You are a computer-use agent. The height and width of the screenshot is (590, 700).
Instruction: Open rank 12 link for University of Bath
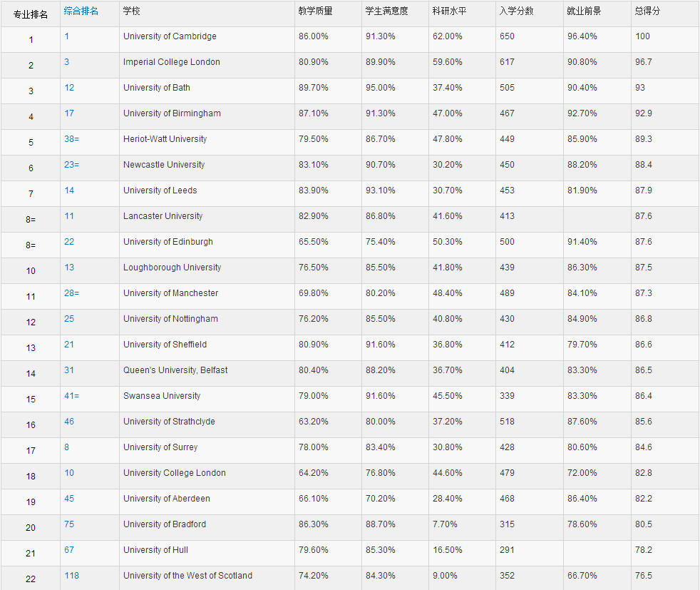69,88
